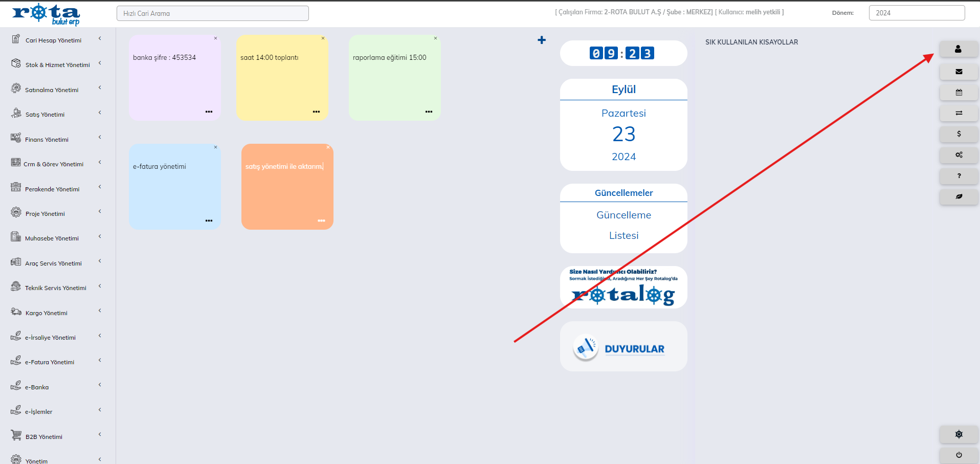Click the user profile shortcut icon
Viewport: 980px width, 464px height.
tap(958, 49)
